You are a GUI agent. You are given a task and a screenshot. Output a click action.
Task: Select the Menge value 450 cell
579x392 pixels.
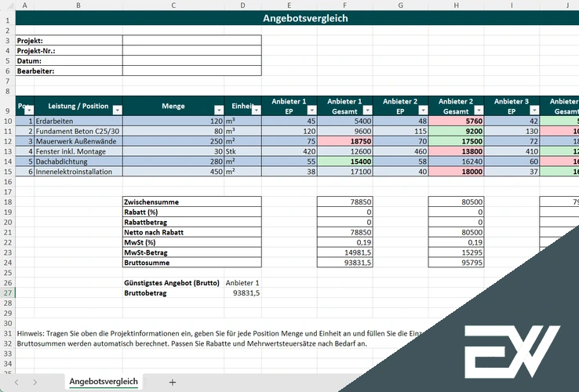[173, 172]
